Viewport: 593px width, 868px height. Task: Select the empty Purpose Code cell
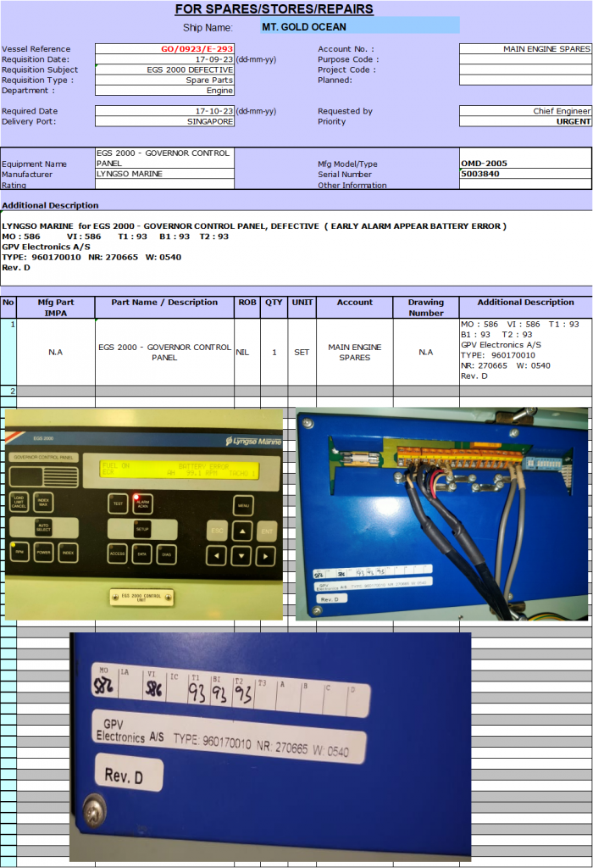[x=525, y=60]
